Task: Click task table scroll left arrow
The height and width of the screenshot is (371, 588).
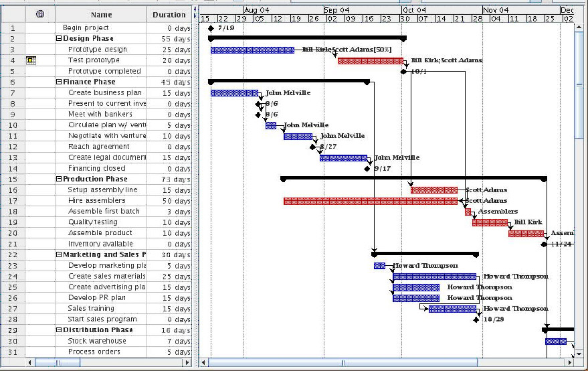Action: coord(30,362)
